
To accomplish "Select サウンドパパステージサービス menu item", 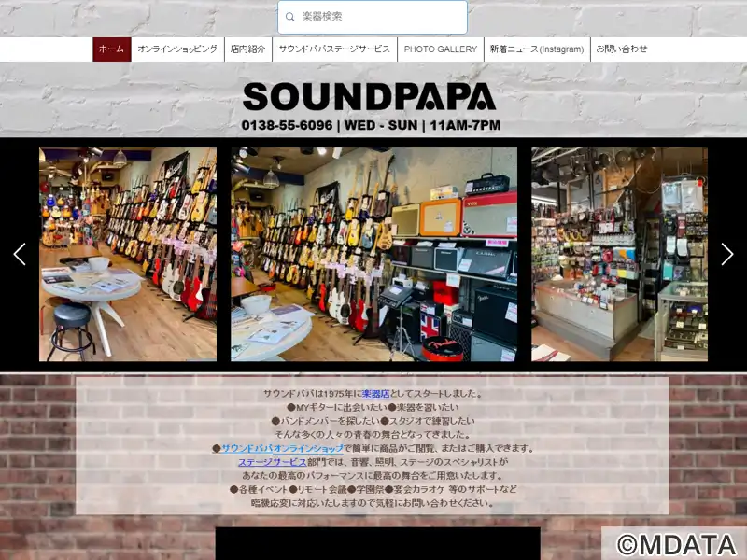I will [334, 49].
